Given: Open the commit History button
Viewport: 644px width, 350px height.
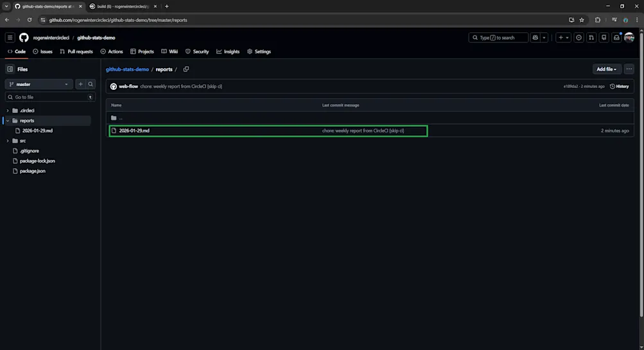Looking at the screenshot, I should coord(620,86).
